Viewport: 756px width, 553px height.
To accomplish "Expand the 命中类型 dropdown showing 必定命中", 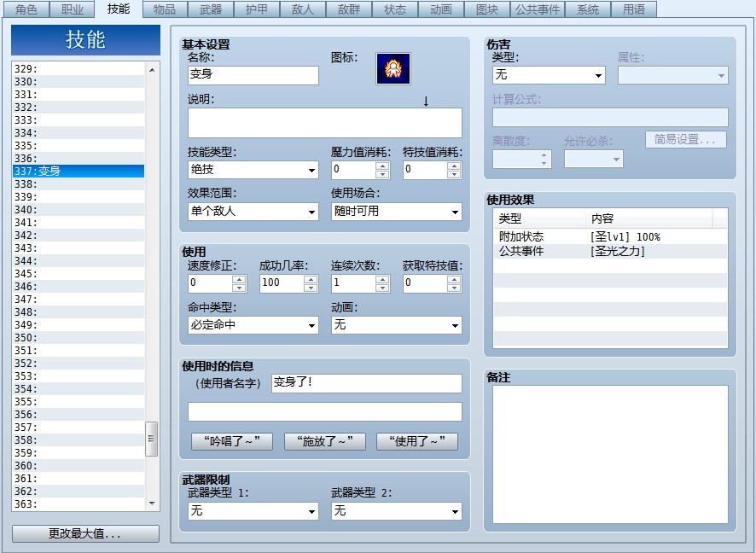I will (253, 325).
